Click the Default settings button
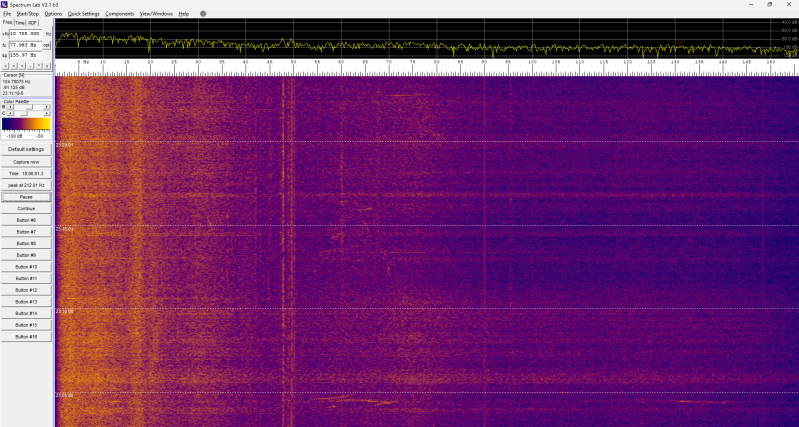The image size is (799, 427). 26,149
